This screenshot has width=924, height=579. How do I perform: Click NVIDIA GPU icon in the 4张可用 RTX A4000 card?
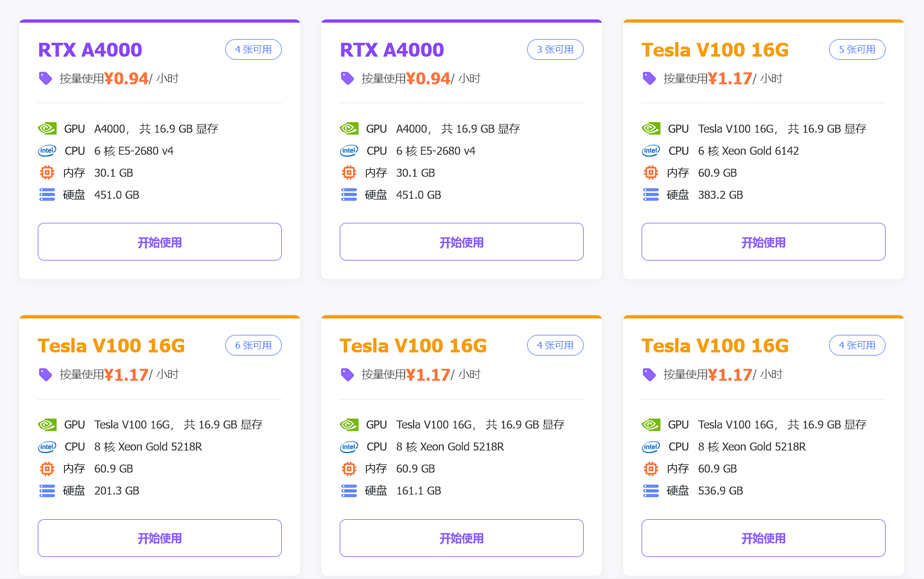[x=47, y=128]
